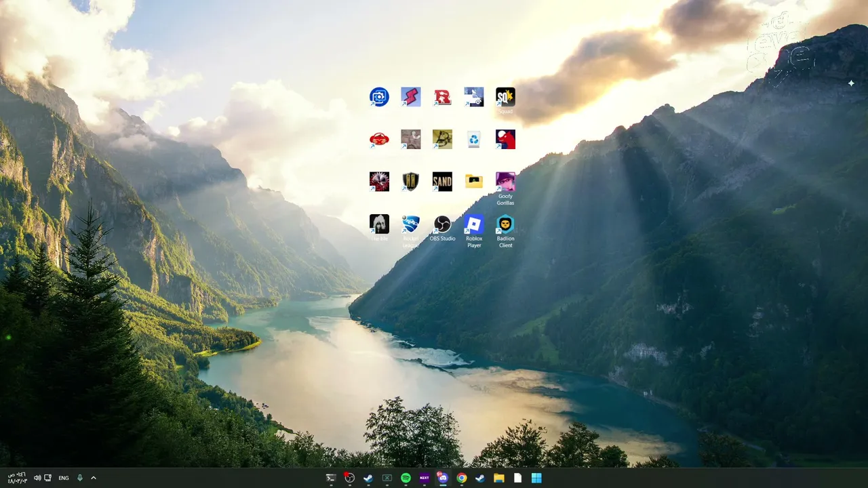Select the red R game shortcut

coord(442,97)
